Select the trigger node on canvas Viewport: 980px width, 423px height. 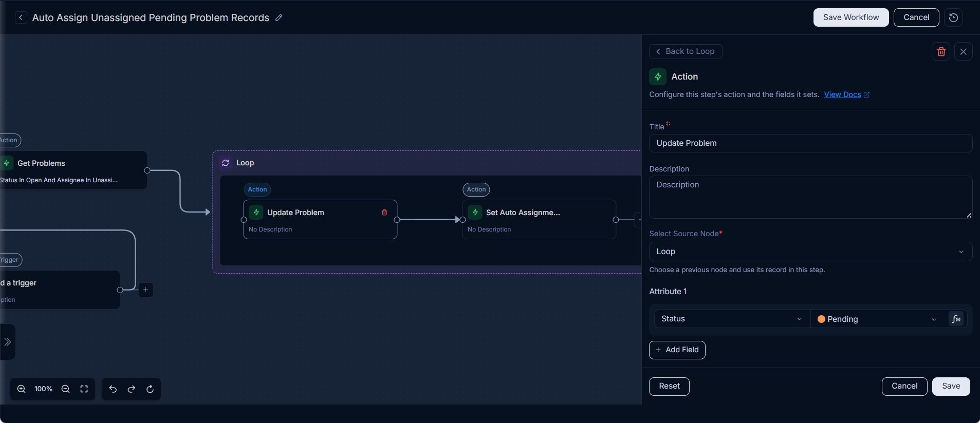click(60, 290)
